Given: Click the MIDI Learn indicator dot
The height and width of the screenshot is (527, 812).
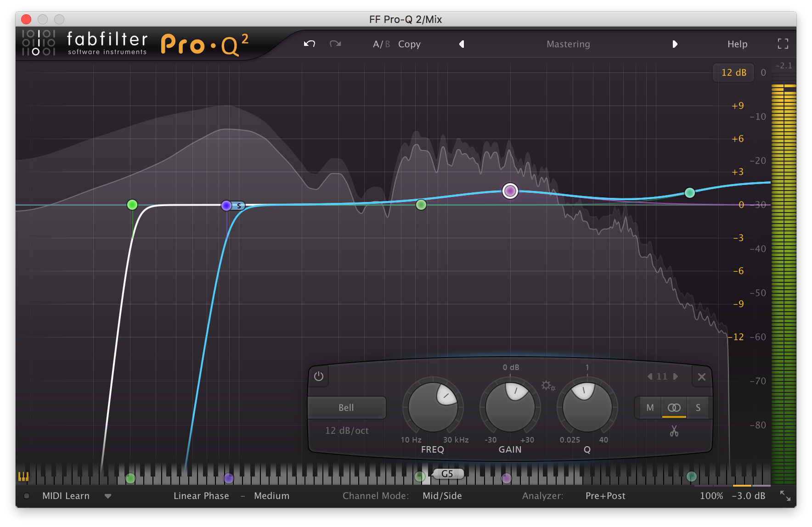Looking at the screenshot, I should (x=27, y=496).
